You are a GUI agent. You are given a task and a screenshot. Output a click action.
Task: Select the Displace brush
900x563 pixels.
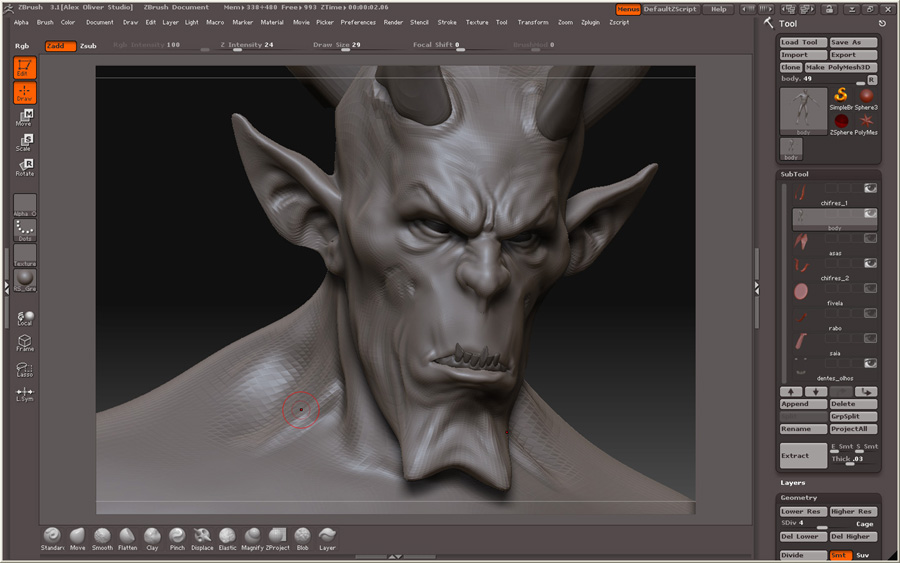pyautogui.click(x=202, y=539)
